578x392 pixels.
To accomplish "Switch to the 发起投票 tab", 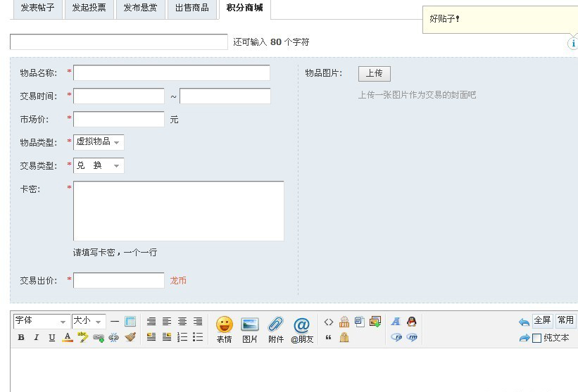I will click(89, 8).
